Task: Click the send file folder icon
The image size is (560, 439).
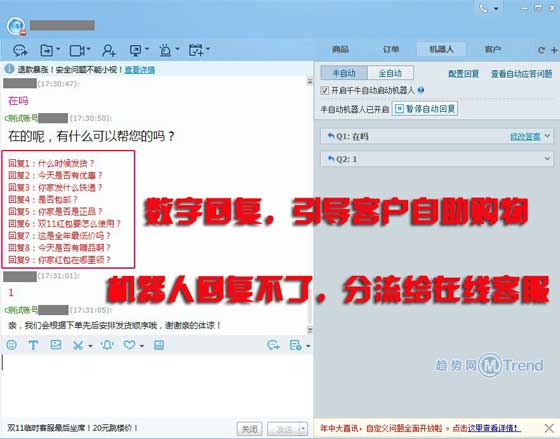Action: 46,50
